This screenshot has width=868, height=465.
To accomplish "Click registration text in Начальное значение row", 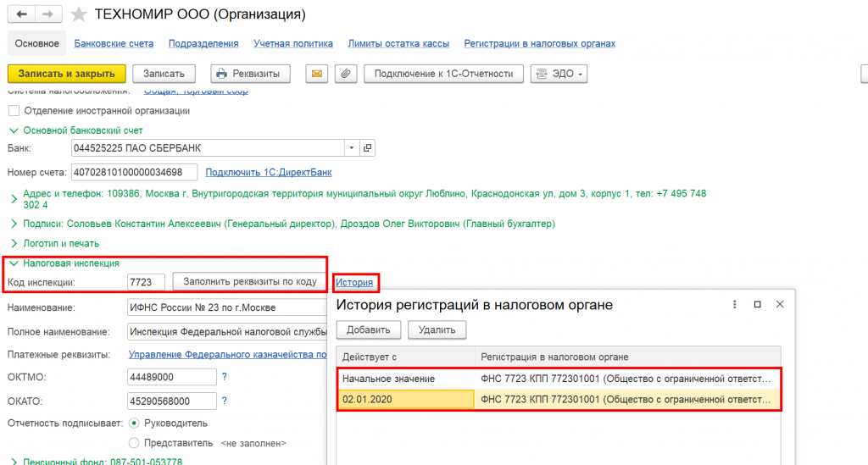I will [x=626, y=379].
